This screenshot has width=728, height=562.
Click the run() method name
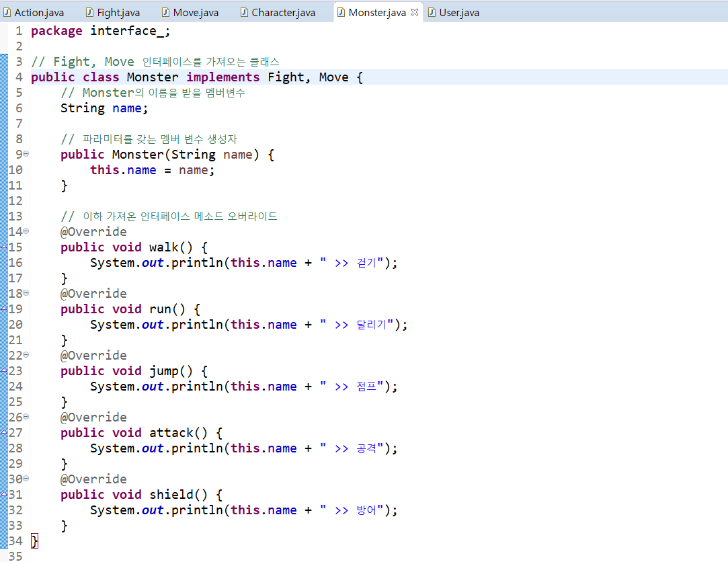pyautogui.click(x=160, y=309)
